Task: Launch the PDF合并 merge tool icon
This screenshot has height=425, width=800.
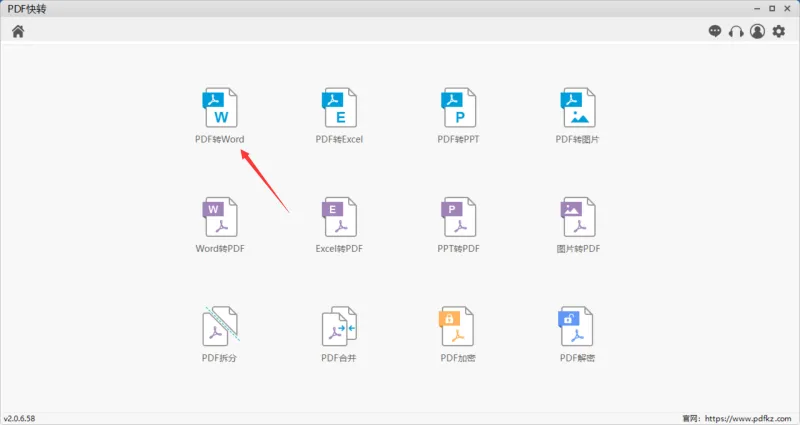Action: tap(339, 326)
